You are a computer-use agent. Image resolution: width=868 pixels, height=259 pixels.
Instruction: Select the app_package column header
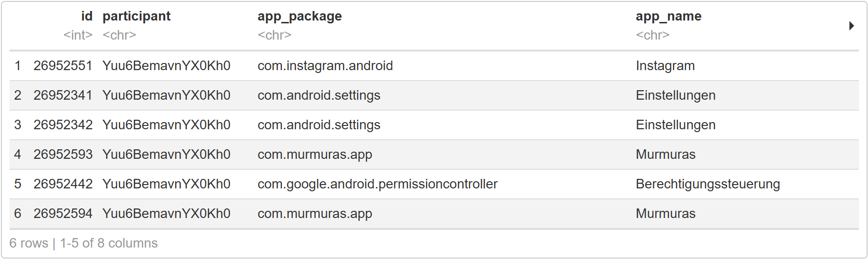click(x=299, y=16)
